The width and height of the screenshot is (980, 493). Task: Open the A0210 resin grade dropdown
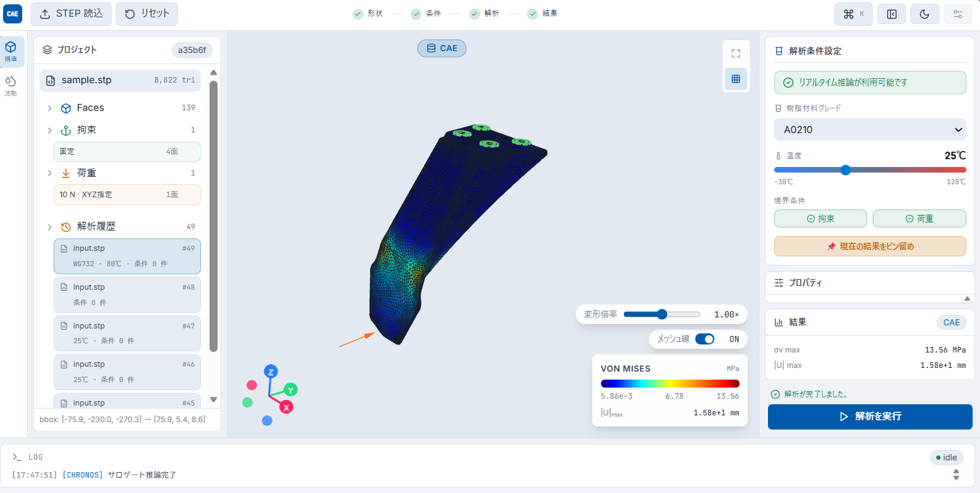(870, 129)
